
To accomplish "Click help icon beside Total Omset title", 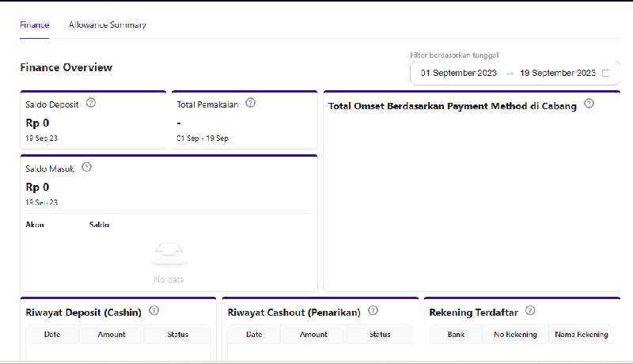I will coord(589,104).
